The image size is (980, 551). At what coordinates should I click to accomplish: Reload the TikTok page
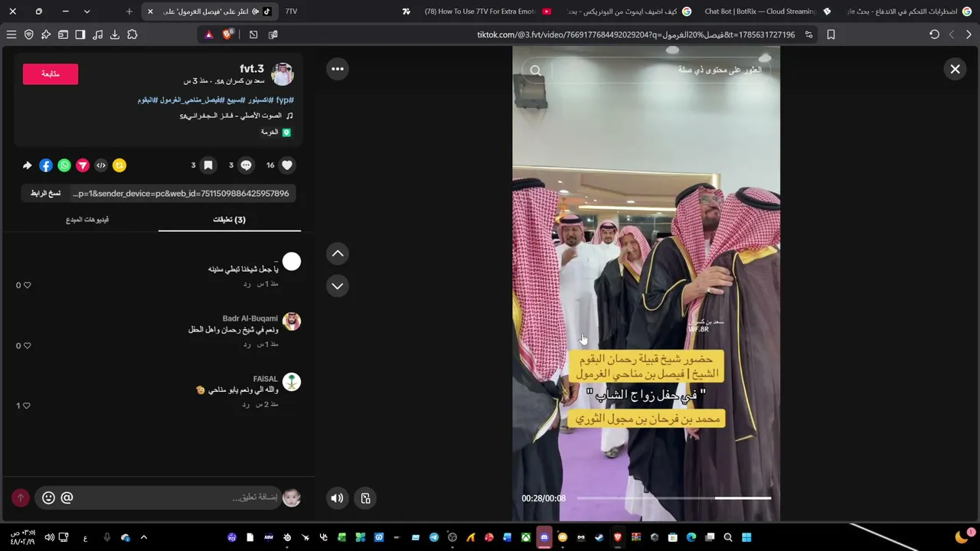[934, 34]
